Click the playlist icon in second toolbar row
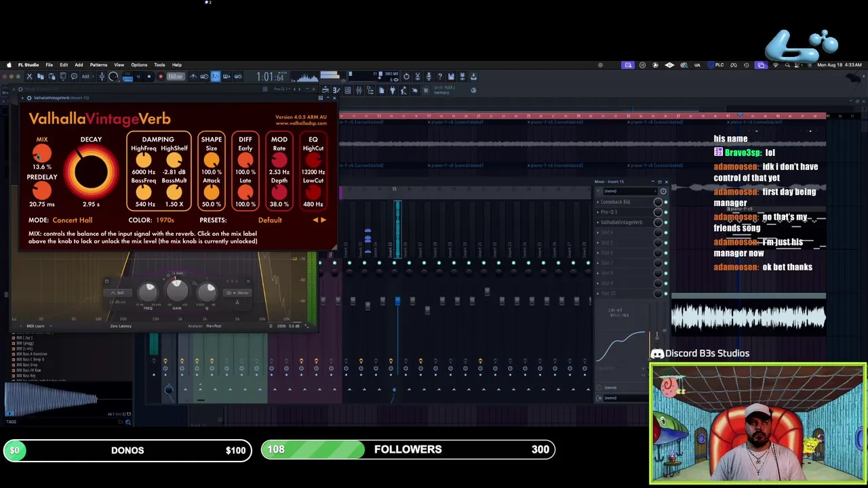 pyautogui.click(x=325, y=90)
